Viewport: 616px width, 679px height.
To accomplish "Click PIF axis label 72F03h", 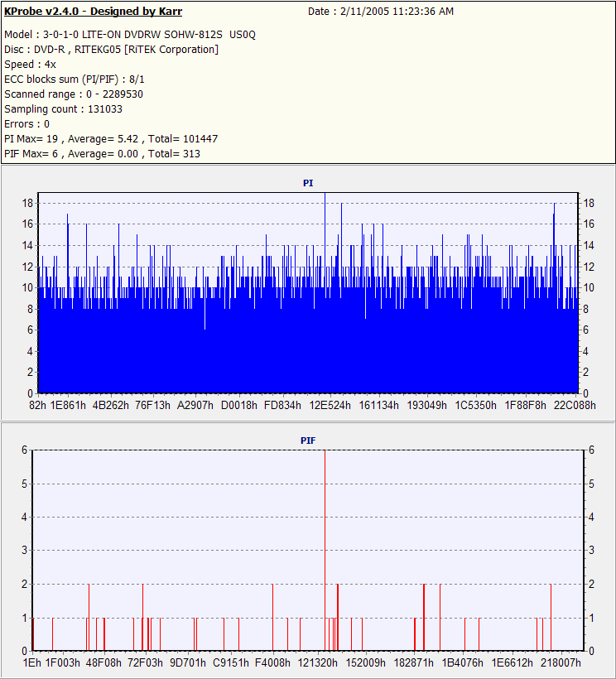I will click(146, 663).
